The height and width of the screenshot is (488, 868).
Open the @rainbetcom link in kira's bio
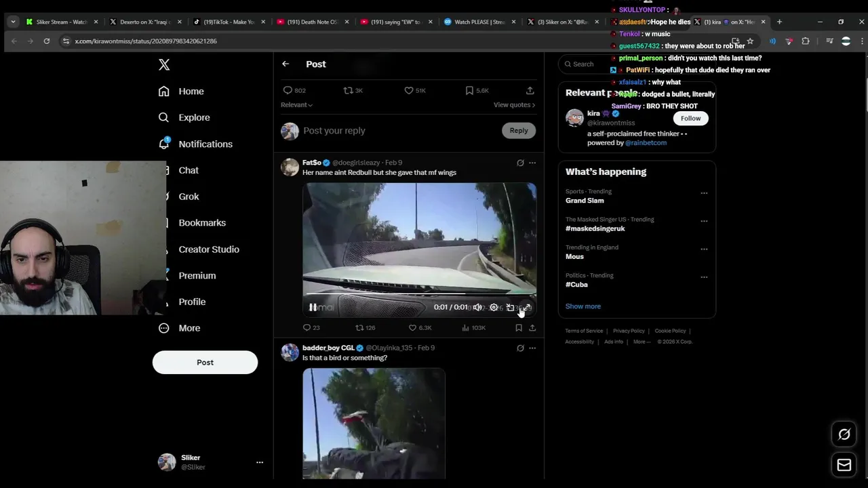tap(646, 143)
